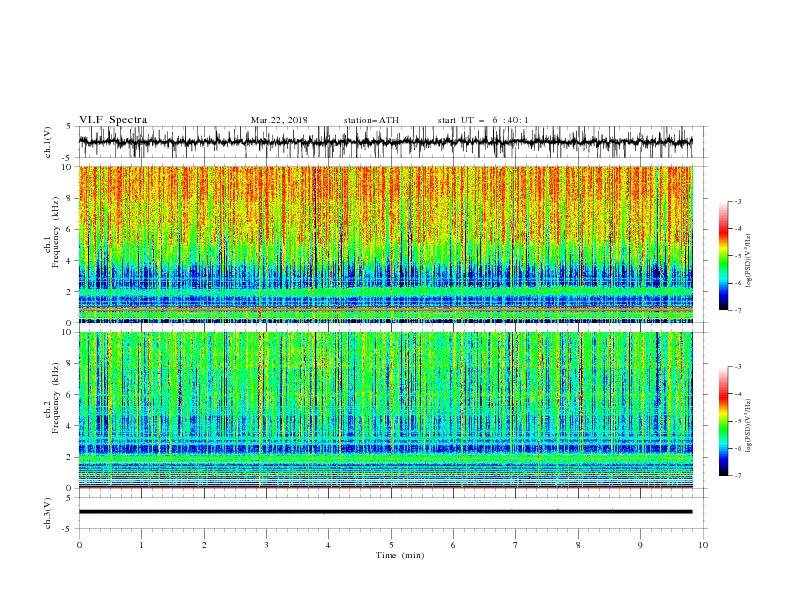Viewport: 792px width, 612px height.
Task: Click the -7 label on ch.2 colorbar
Action: click(737, 476)
